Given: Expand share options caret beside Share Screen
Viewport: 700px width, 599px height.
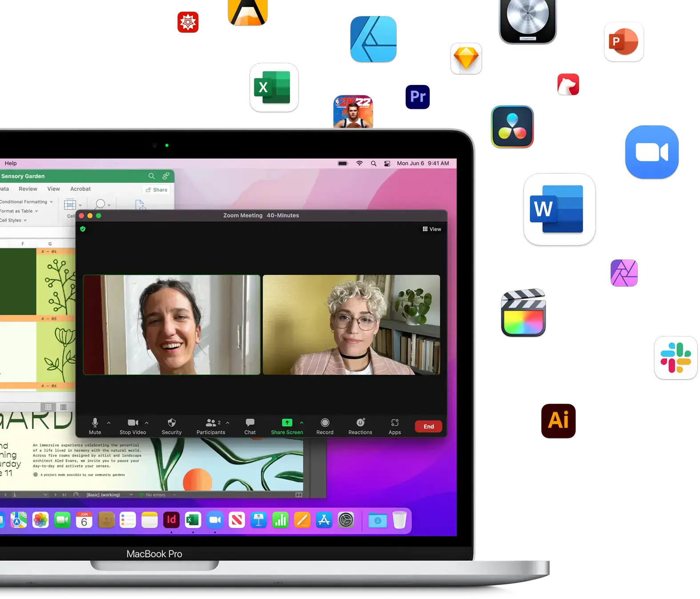Looking at the screenshot, I should pyautogui.click(x=302, y=423).
